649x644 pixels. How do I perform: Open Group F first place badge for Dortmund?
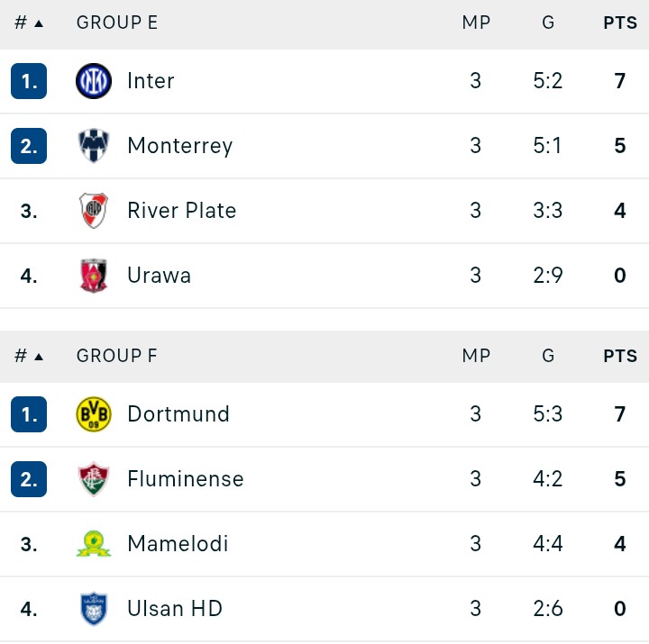click(29, 414)
